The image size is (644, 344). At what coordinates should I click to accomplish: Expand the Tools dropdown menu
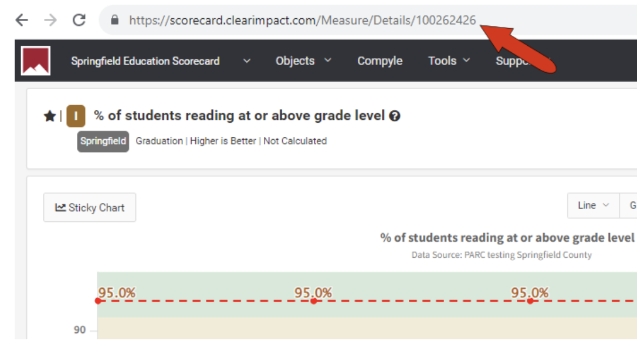(x=449, y=61)
